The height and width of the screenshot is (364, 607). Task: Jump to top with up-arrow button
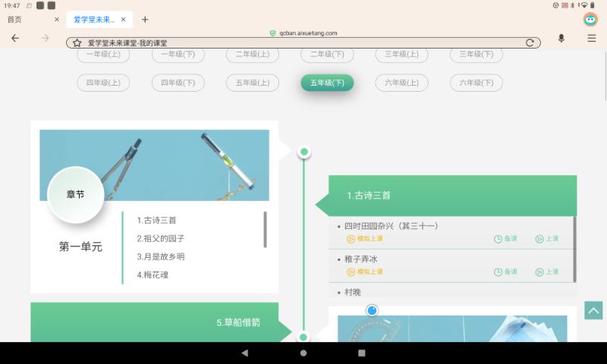593,310
